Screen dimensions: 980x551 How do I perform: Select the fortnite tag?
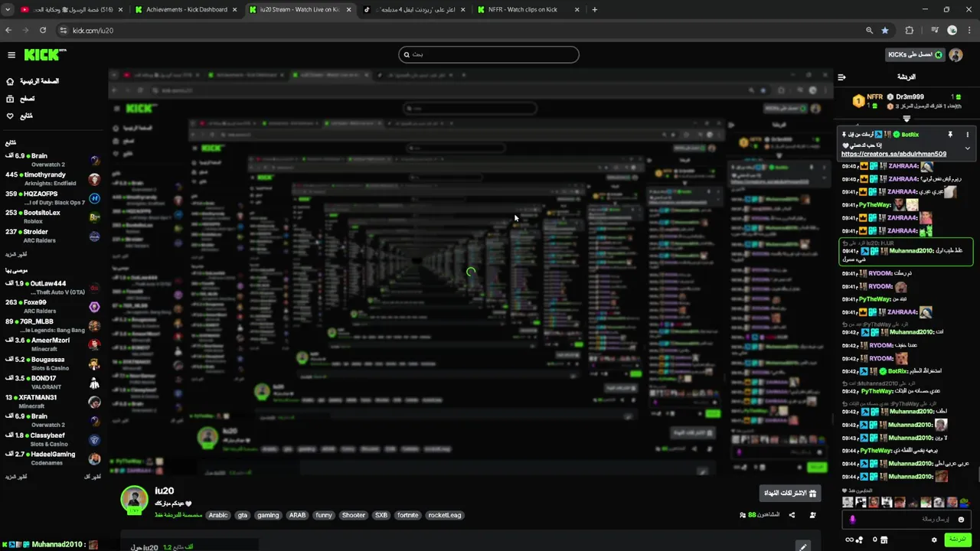408,515
